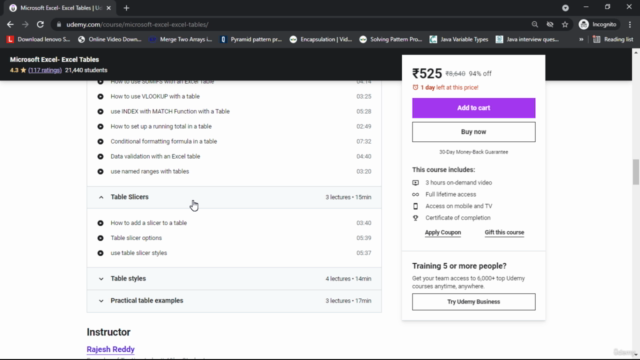The image size is (640, 360).
Task: Close the Microsoft Excel tab
Action: [109, 8]
